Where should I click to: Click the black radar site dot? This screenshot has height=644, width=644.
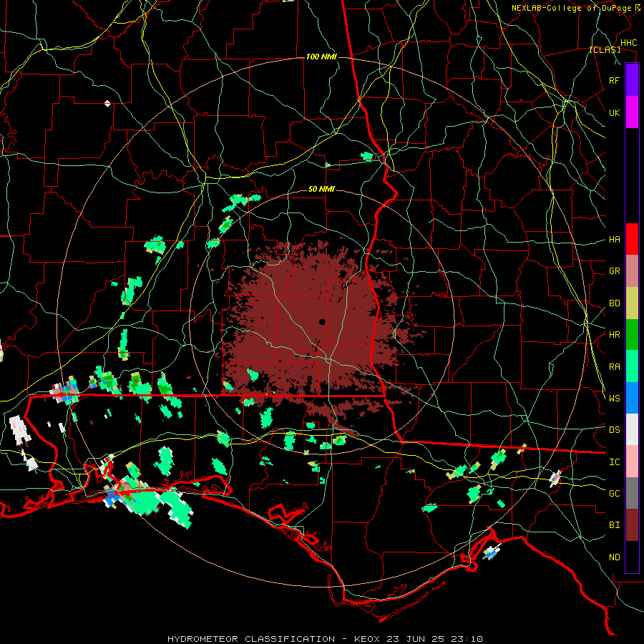click(x=322, y=321)
